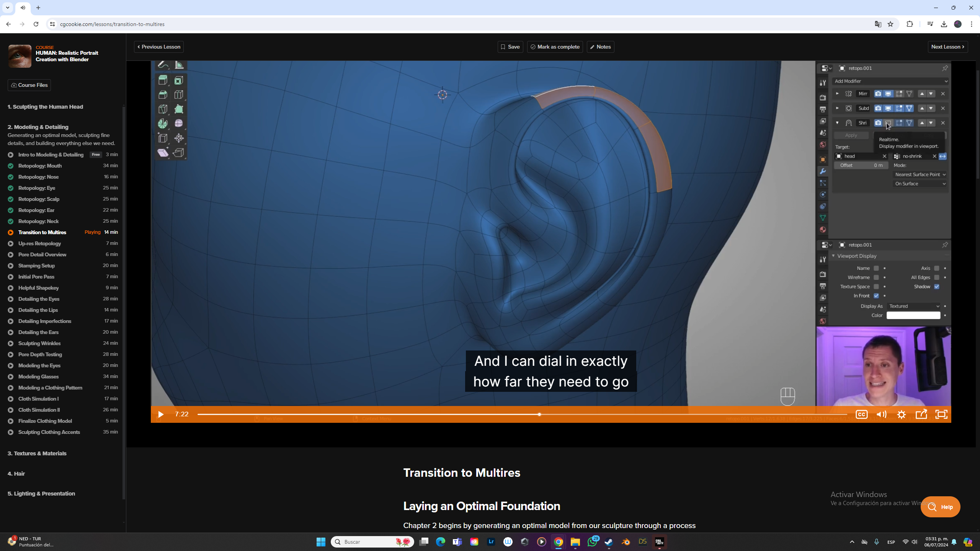Screen dimensions: 980x551
Task: Toggle closed captions on the video player
Action: coord(861,414)
